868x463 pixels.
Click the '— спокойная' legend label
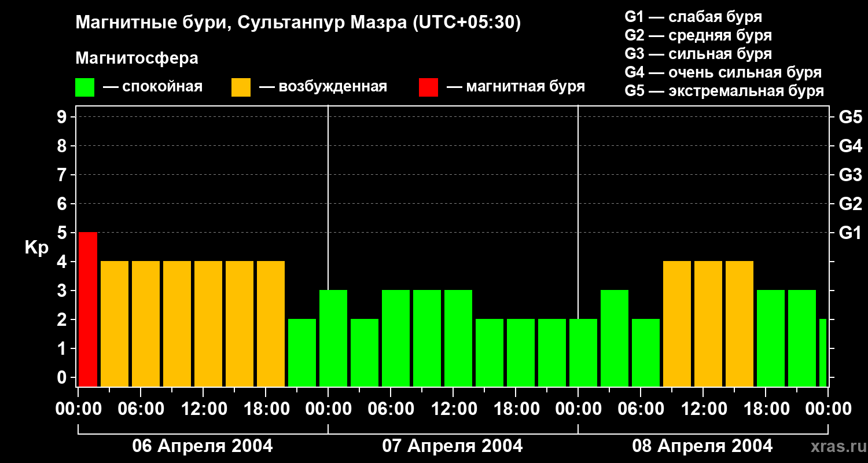tap(153, 87)
